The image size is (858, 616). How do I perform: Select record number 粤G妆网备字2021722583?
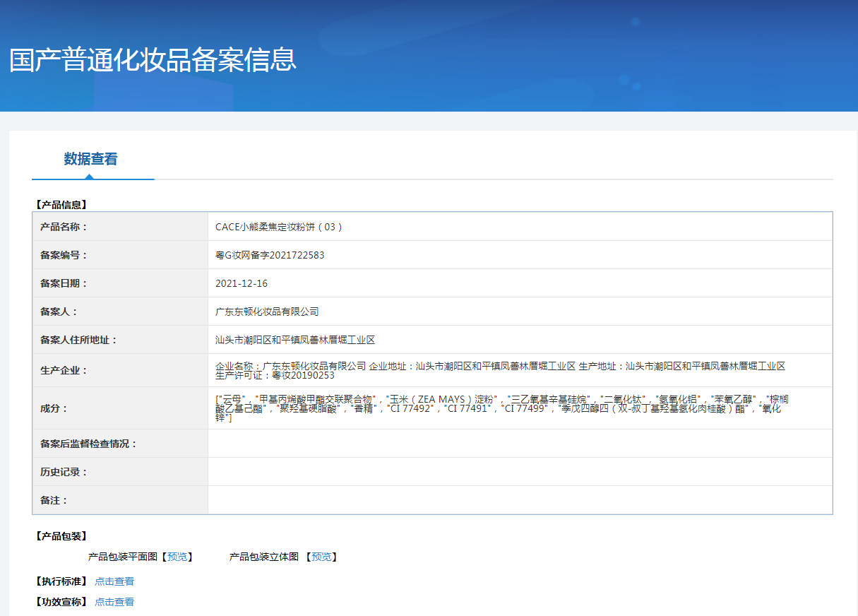coord(270,255)
